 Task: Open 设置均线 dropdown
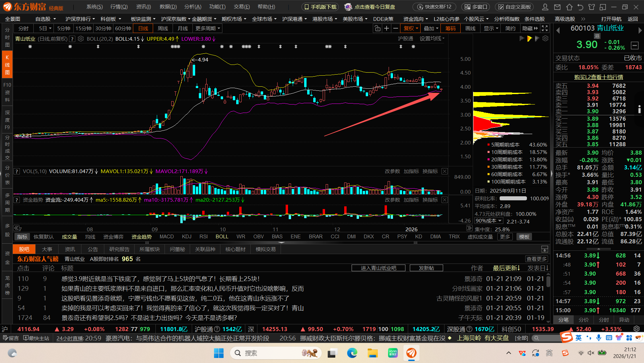(432, 39)
